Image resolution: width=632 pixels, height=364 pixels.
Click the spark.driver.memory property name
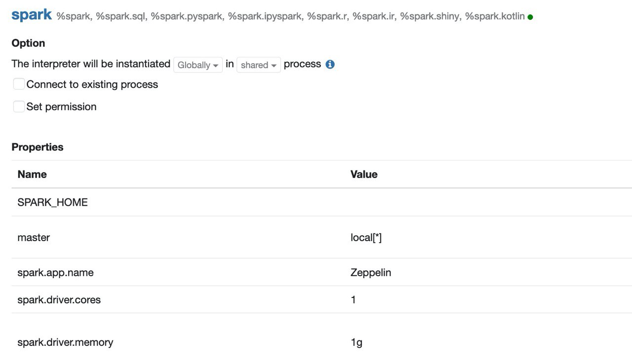pyautogui.click(x=65, y=342)
